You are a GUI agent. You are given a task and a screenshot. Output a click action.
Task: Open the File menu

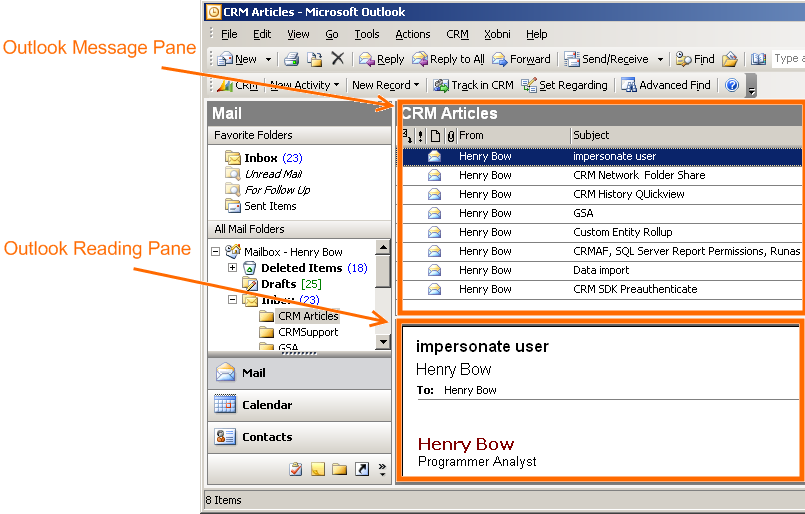(x=229, y=34)
